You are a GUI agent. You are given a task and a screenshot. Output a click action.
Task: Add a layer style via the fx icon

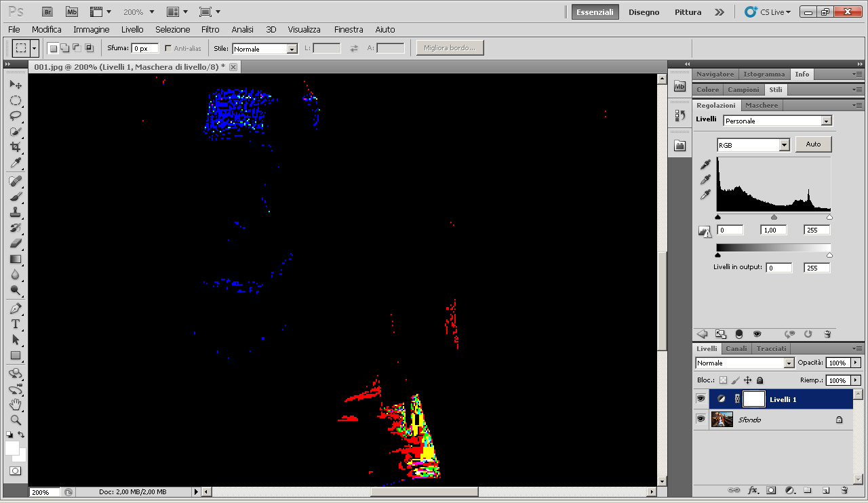(753, 489)
